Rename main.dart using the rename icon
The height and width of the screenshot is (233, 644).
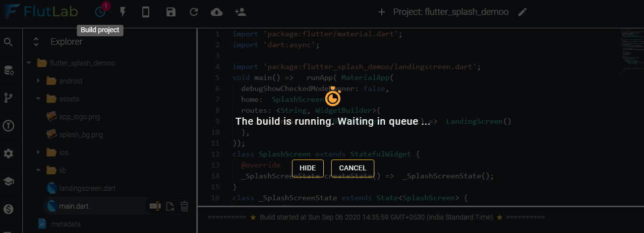[x=155, y=206]
